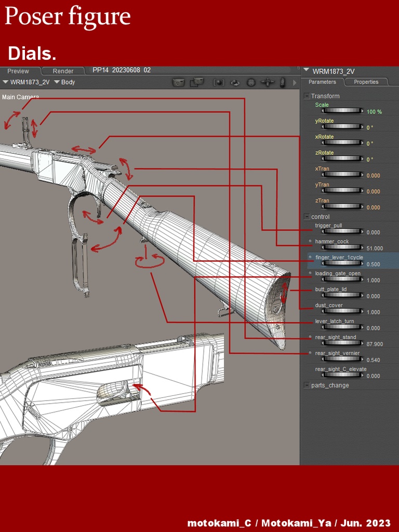Open the WRM1873_2V figure dropdown
Screen dimensions: 399x532
pyautogui.click(x=26, y=82)
